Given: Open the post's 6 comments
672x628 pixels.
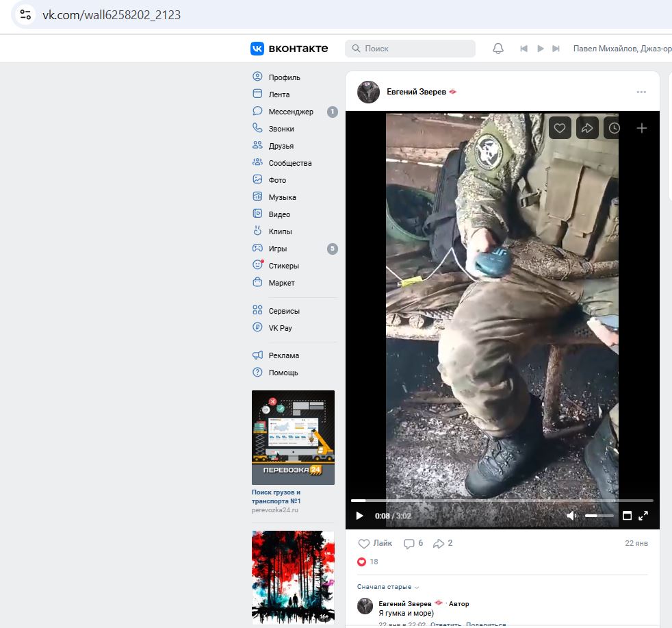Looking at the screenshot, I should pyautogui.click(x=413, y=544).
